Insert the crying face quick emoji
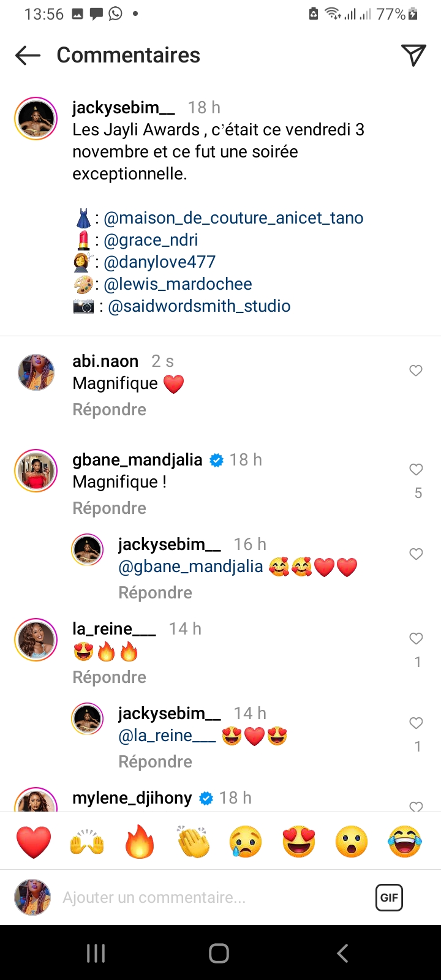The width and height of the screenshot is (441, 980). tap(246, 842)
